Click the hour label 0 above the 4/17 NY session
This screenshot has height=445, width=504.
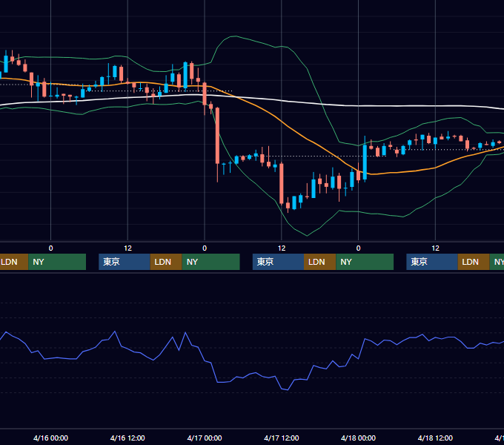point(205,248)
